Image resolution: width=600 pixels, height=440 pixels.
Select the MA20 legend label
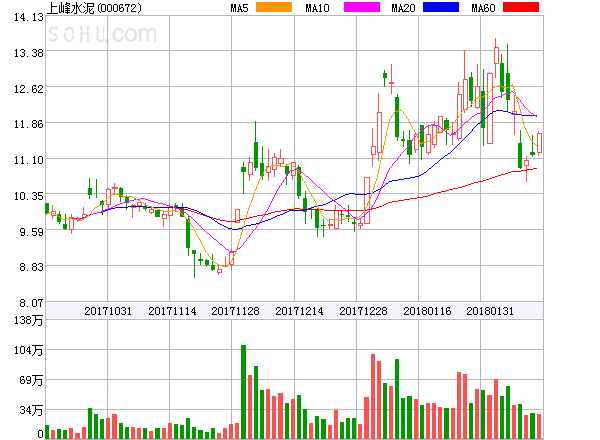[x=403, y=8]
